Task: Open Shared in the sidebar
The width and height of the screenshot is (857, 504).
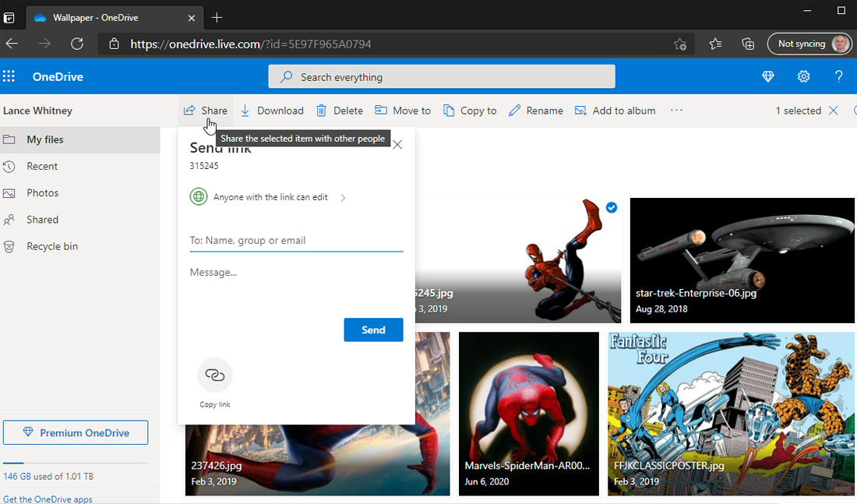Action: point(79,220)
